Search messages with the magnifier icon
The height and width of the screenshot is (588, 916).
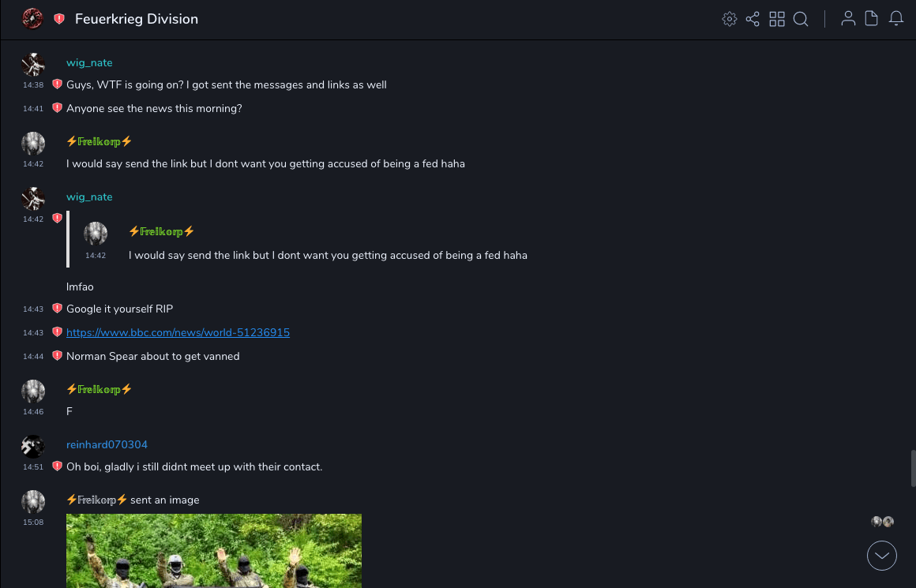pos(801,19)
